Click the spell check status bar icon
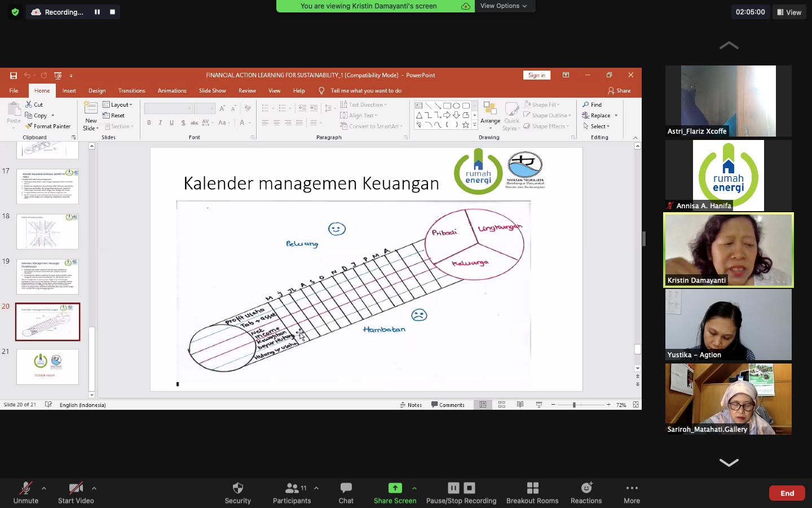812x508 pixels. pyautogui.click(x=48, y=405)
